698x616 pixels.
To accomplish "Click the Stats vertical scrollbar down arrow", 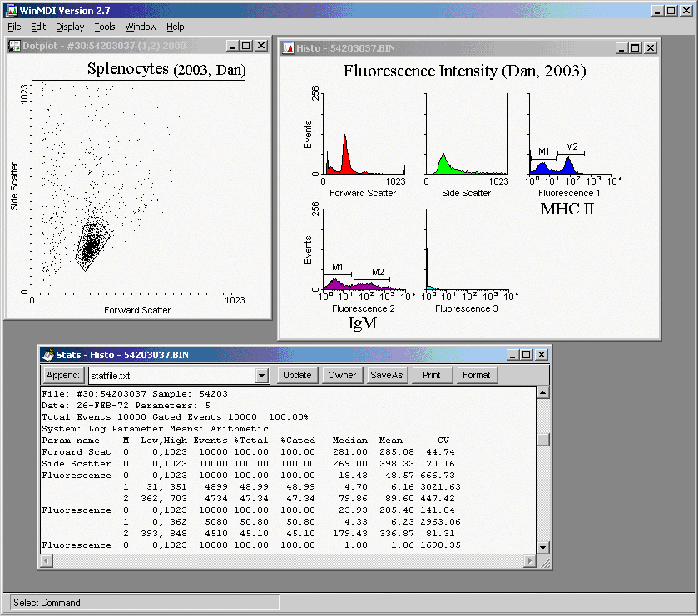I will (543, 547).
